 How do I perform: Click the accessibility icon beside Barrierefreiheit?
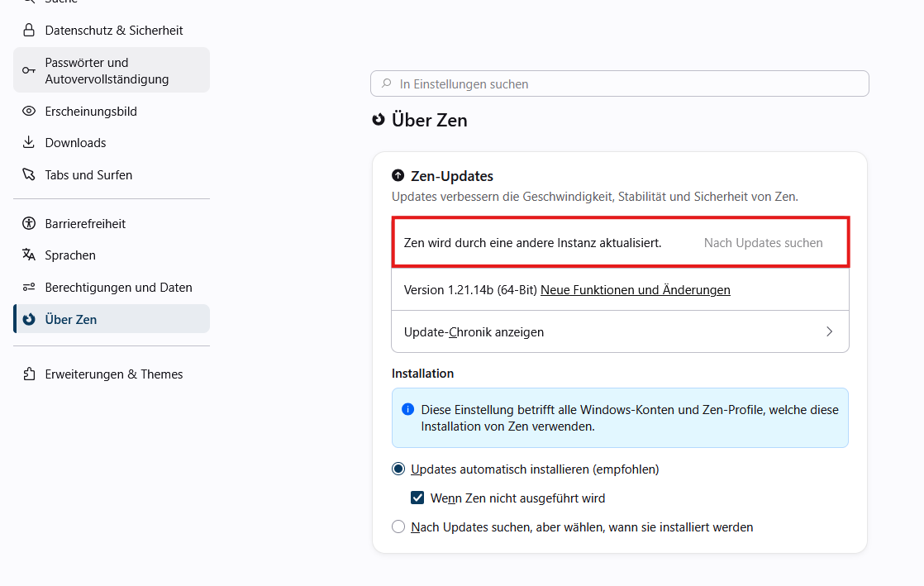tap(28, 223)
